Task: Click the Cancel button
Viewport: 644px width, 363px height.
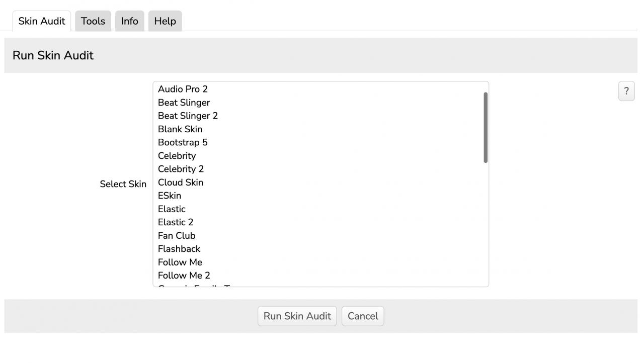Action: click(x=362, y=316)
